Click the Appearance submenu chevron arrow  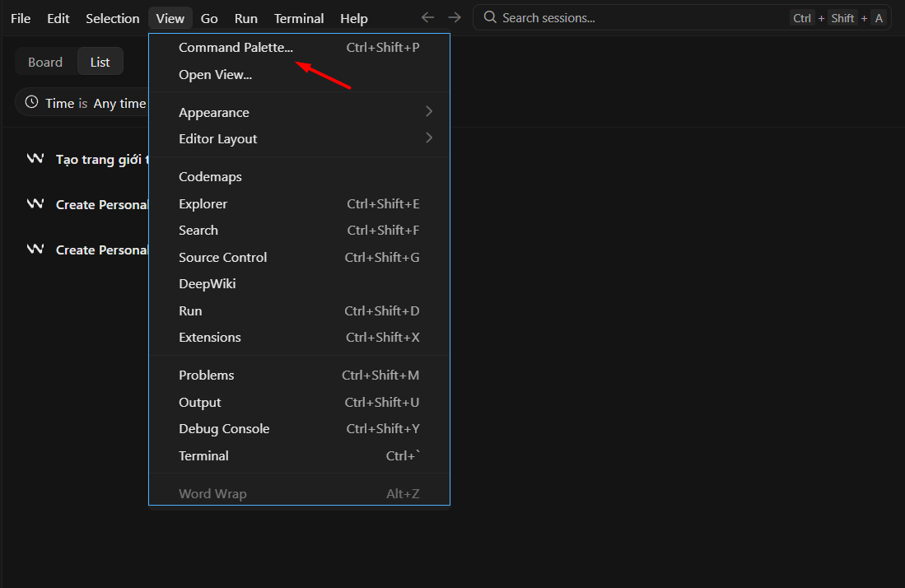pos(429,111)
